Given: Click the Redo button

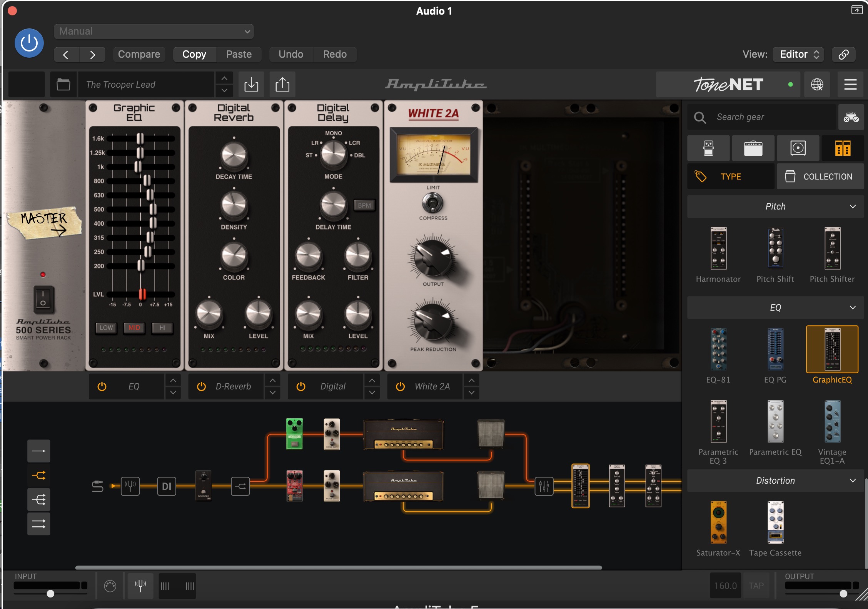Looking at the screenshot, I should tap(335, 54).
